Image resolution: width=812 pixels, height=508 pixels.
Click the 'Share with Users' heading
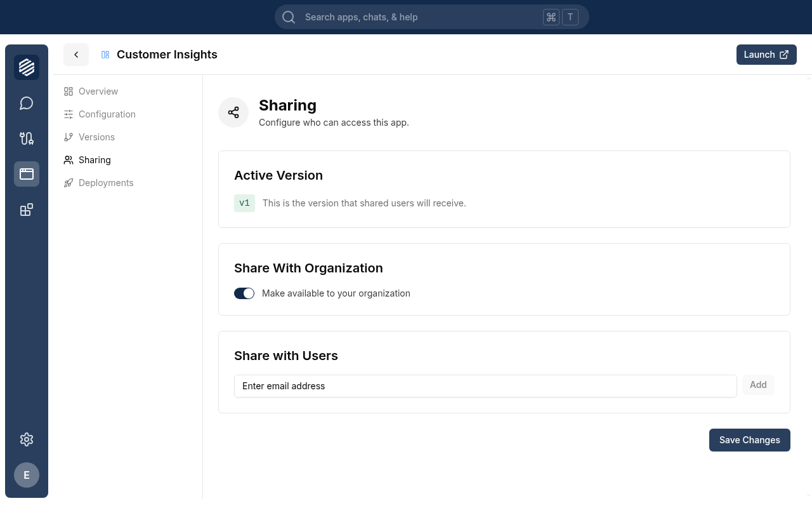(286, 356)
